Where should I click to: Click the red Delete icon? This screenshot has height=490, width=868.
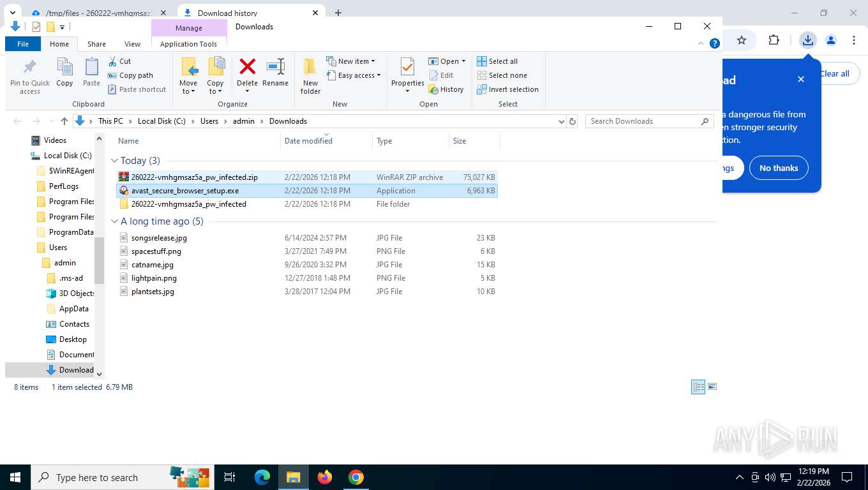tap(247, 66)
